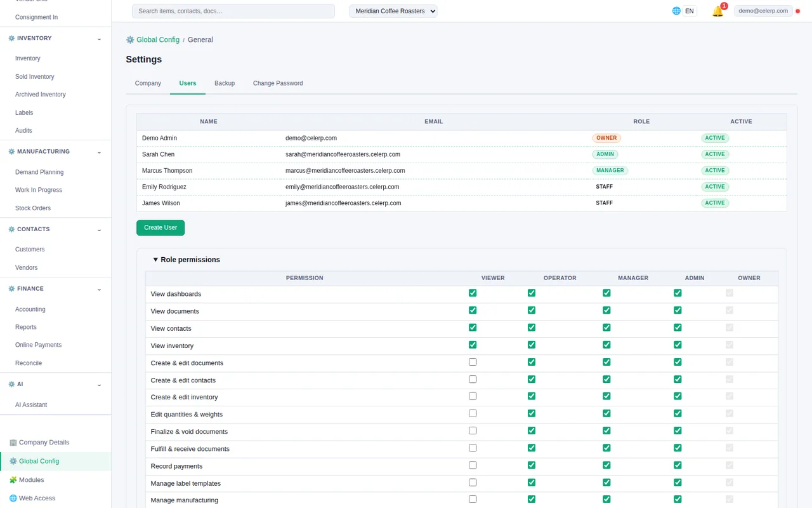Click the gear icon beside Global Config breadcrumb
Viewport: 812px width, 508px height.
pyautogui.click(x=130, y=39)
